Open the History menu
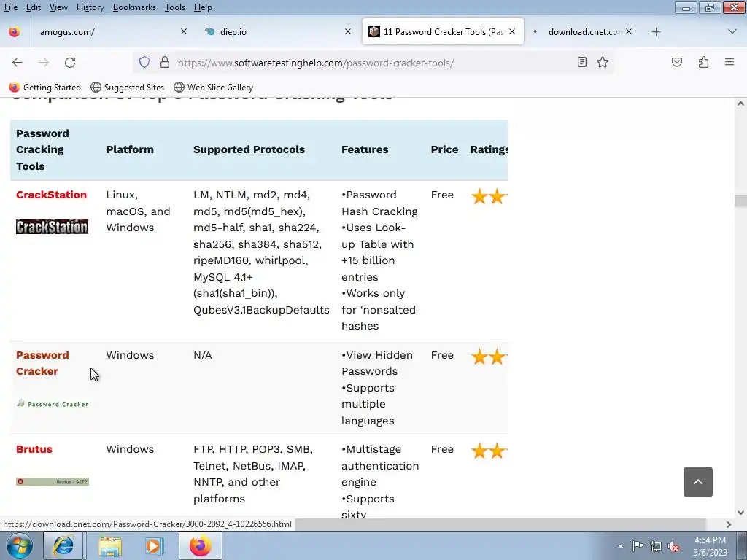The width and height of the screenshot is (747, 560). click(90, 7)
